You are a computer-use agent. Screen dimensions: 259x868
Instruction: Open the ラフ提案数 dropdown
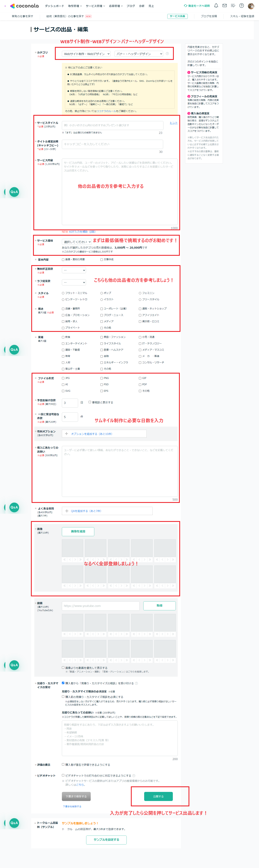tap(74, 282)
